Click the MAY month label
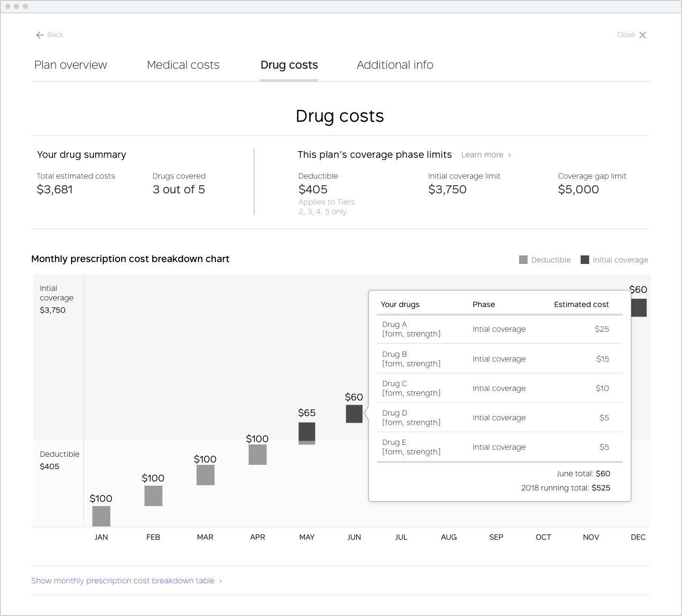Image resolution: width=682 pixels, height=616 pixels. [x=307, y=537]
